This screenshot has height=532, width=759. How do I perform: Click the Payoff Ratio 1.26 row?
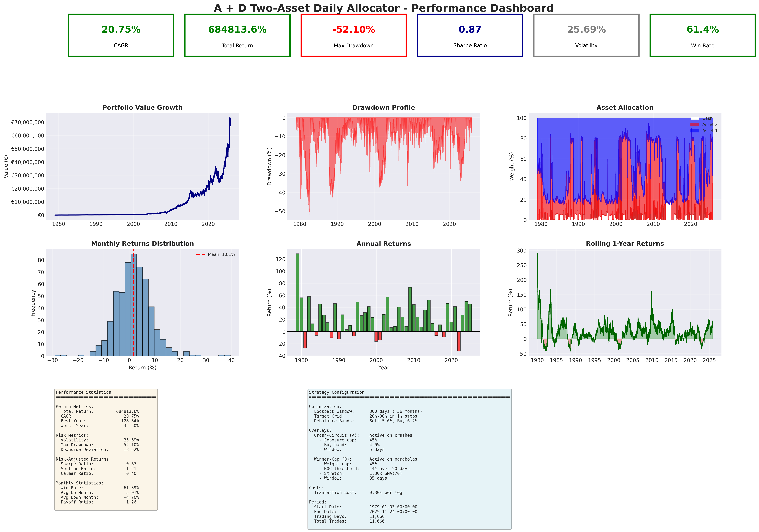99,502
